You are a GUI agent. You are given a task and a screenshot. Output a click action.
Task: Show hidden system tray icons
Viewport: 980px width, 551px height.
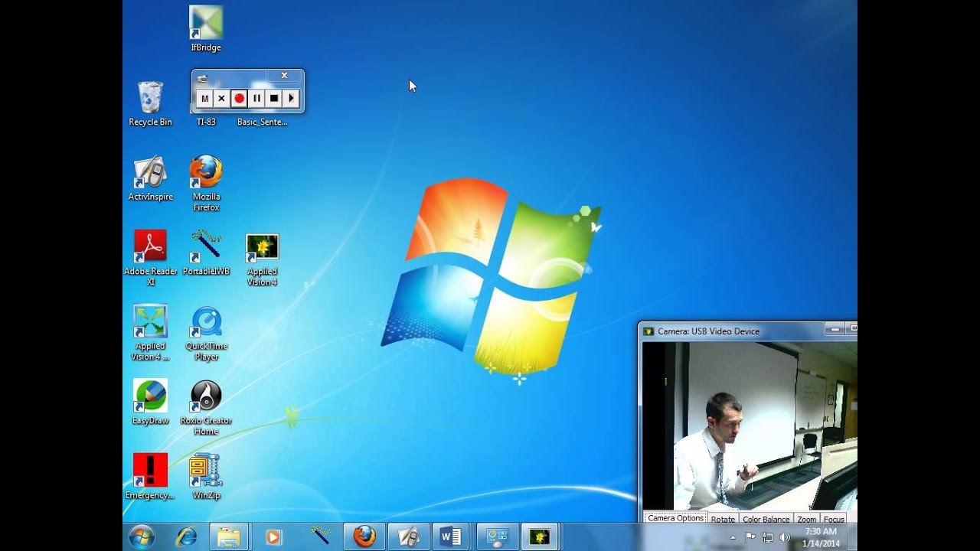pos(733,538)
